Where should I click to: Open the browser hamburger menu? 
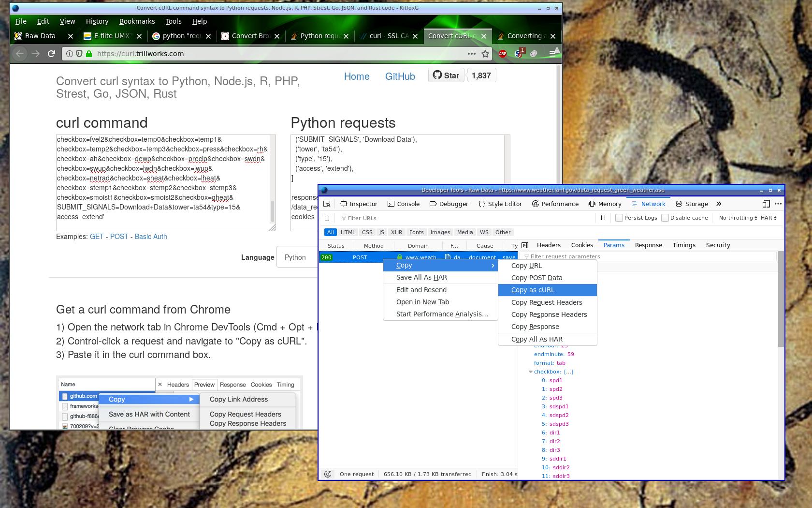click(x=554, y=53)
